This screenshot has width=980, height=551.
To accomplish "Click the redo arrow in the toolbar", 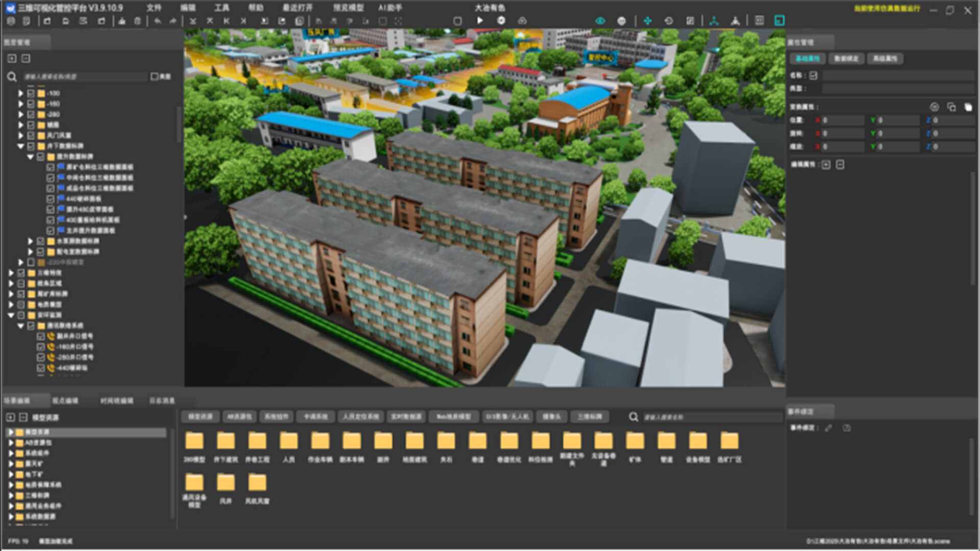I will tap(173, 21).
